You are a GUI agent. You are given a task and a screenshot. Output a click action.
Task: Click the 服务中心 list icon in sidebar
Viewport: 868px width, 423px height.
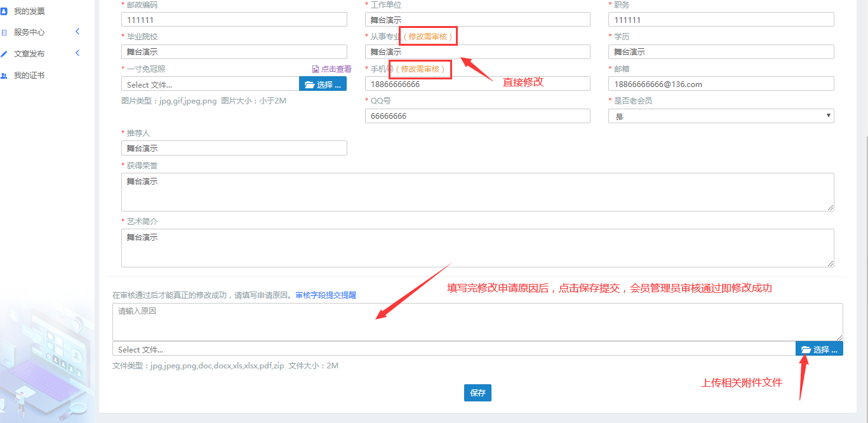pos(4,32)
